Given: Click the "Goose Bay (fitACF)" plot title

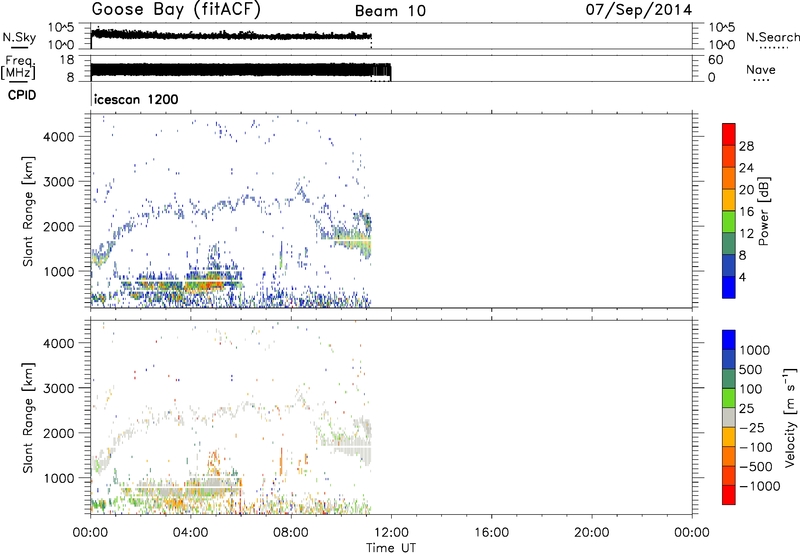Looking at the screenshot, I should click(x=176, y=10).
